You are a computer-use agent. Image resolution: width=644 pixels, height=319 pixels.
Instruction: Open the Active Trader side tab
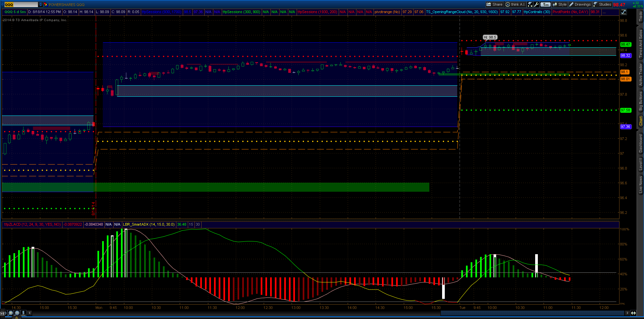tap(641, 75)
